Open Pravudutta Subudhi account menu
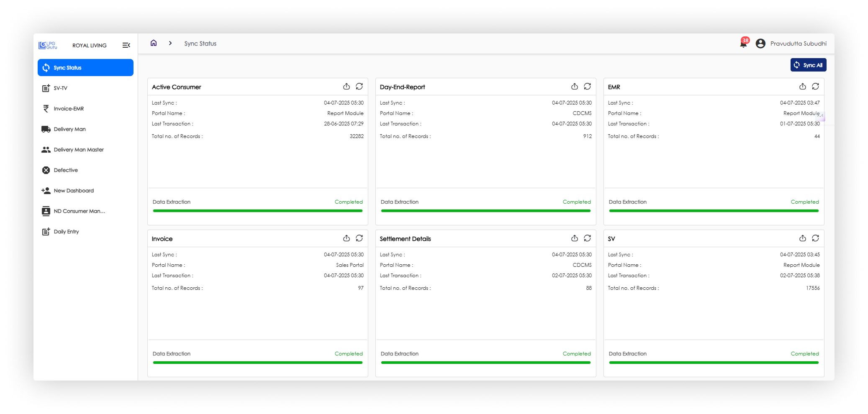Image resolution: width=868 pixels, height=414 pixels. click(798, 43)
